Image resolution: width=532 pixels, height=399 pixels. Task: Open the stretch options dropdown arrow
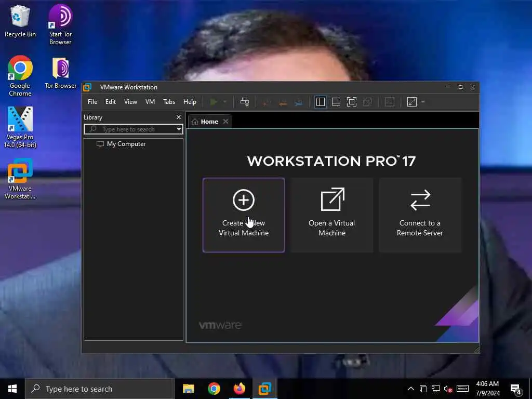click(423, 102)
